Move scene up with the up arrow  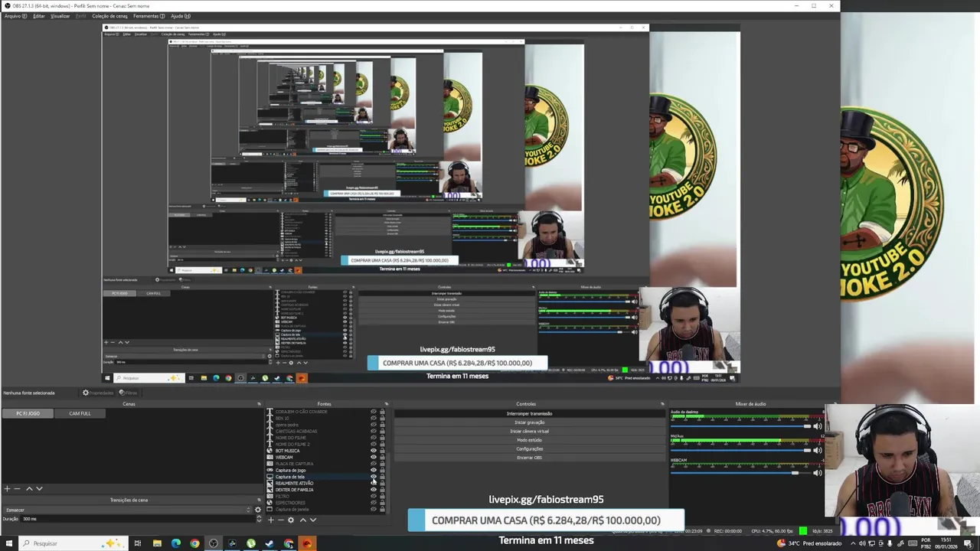(29, 488)
